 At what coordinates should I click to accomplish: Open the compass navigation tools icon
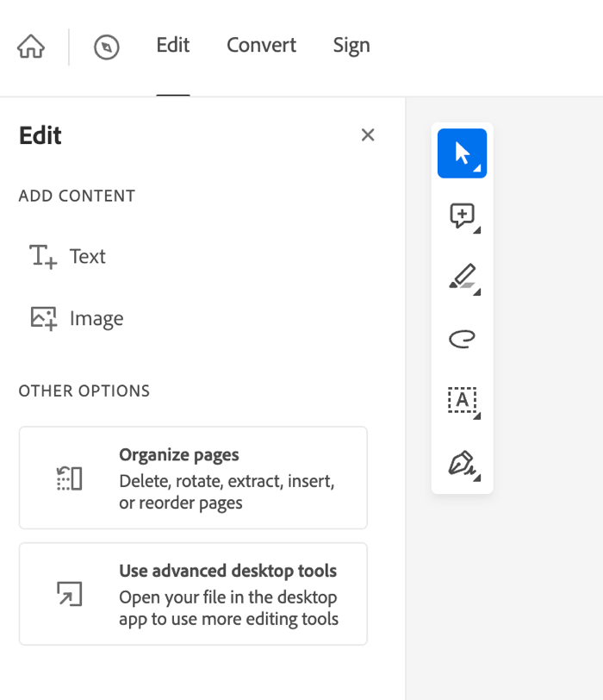(x=107, y=47)
